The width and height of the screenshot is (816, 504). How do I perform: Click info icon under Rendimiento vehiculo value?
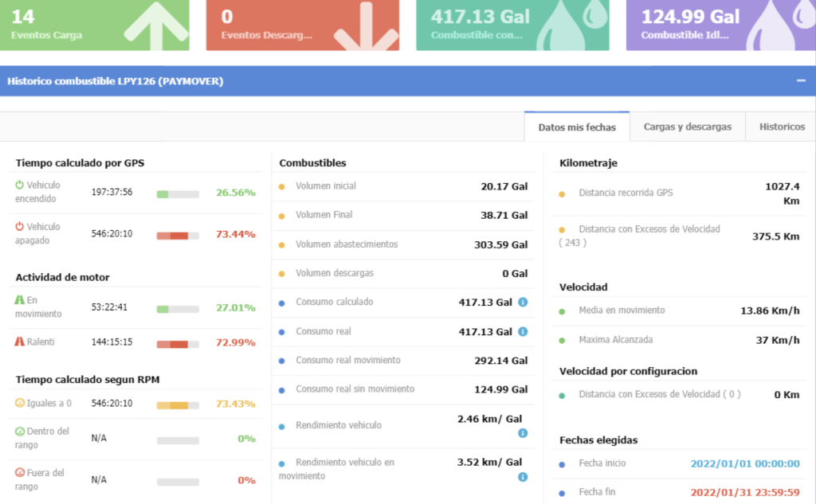(523, 433)
